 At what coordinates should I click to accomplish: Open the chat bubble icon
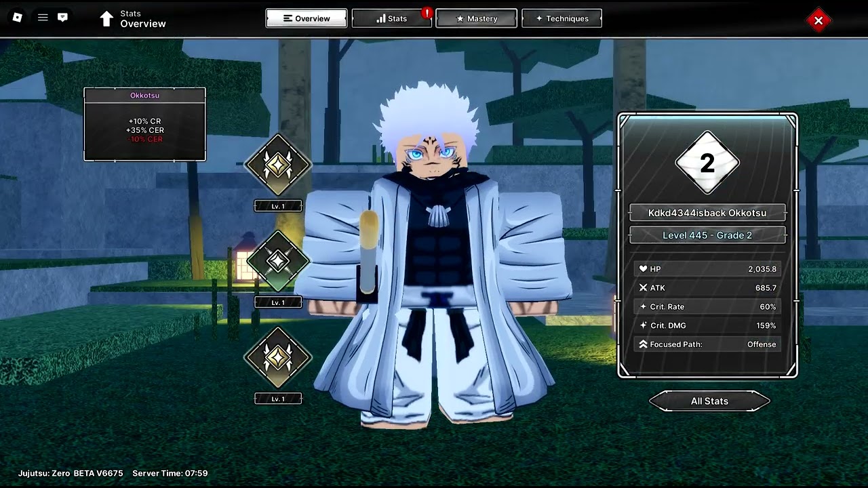click(62, 18)
